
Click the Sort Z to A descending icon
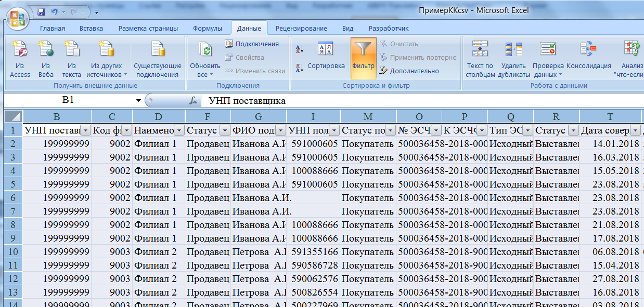pos(300,68)
